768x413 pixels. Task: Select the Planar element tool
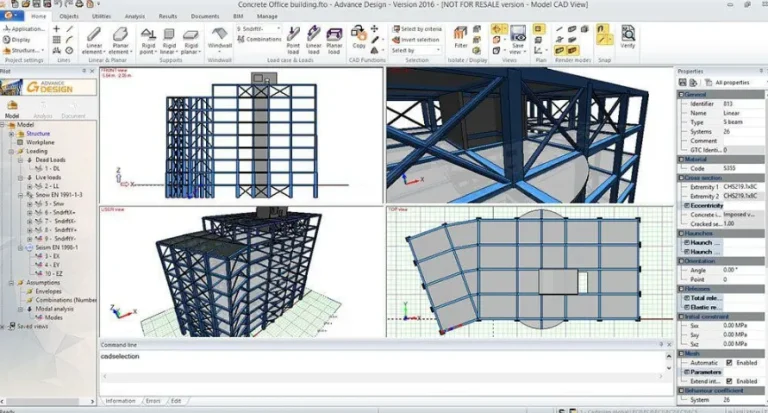click(x=120, y=41)
